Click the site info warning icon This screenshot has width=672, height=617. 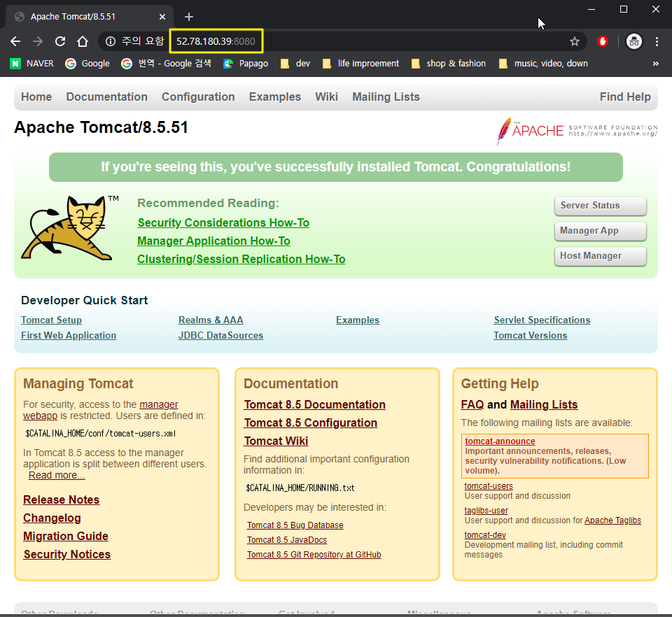pyautogui.click(x=111, y=41)
